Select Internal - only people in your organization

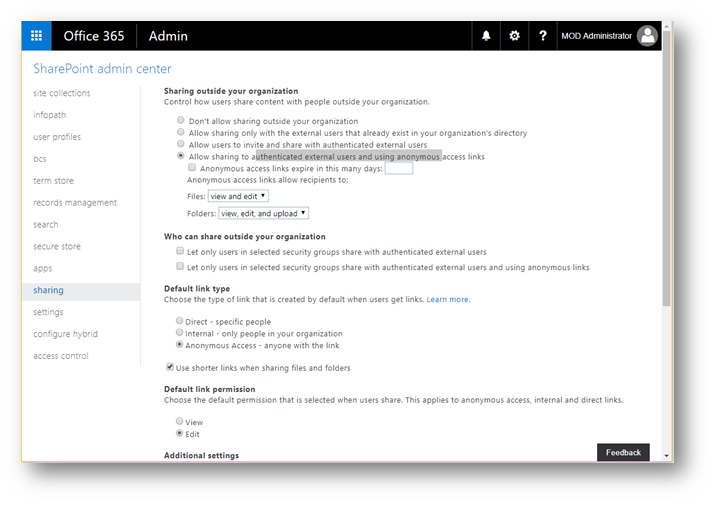pos(179,332)
